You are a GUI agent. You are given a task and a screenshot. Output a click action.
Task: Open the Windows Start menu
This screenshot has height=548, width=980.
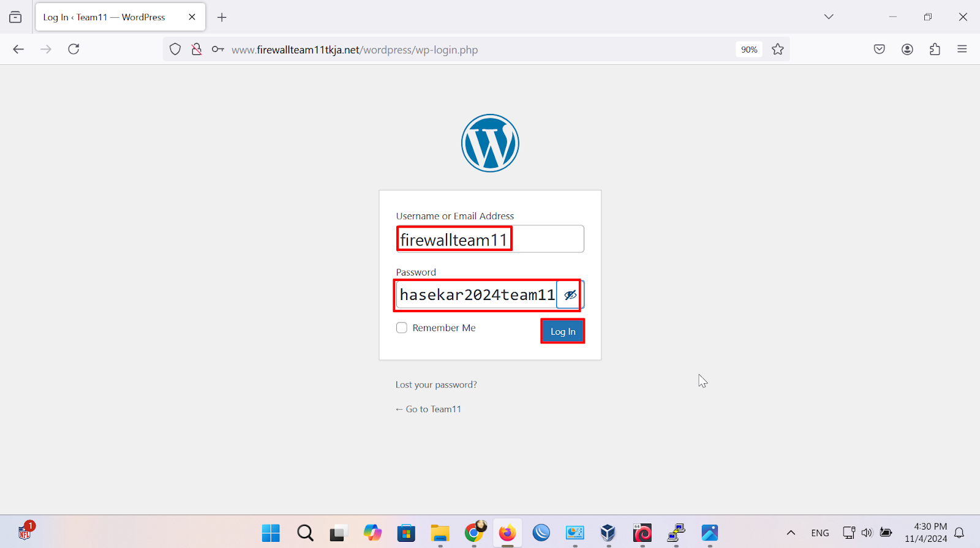[271, 533]
